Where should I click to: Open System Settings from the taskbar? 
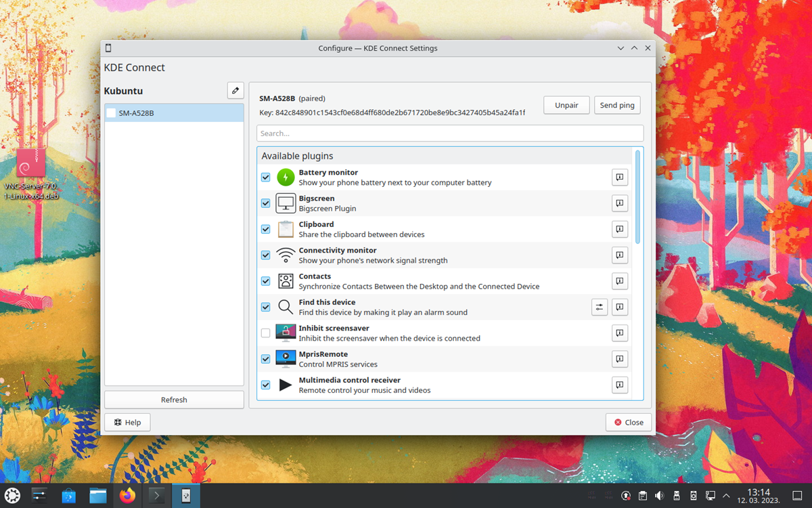(x=39, y=496)
